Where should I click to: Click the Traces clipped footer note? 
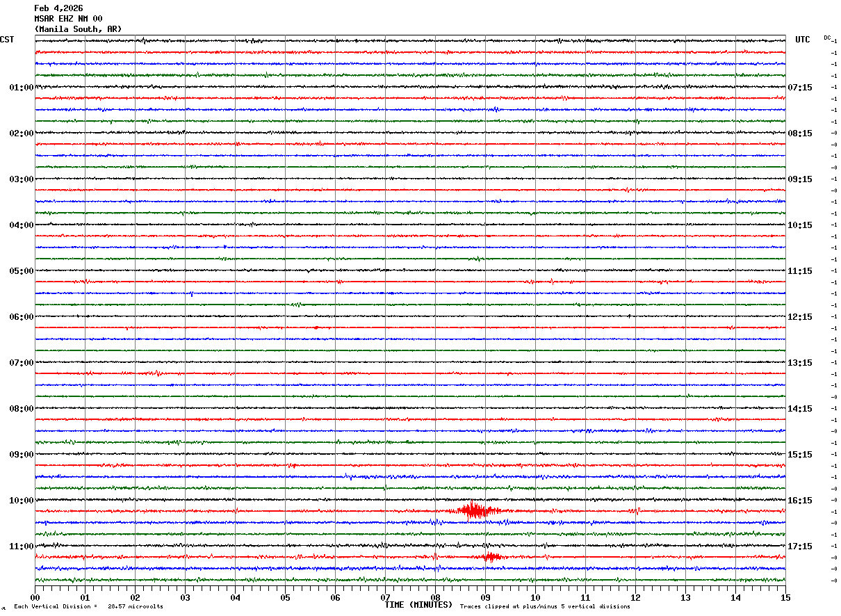pyautogui.click(x=545, y=607)
